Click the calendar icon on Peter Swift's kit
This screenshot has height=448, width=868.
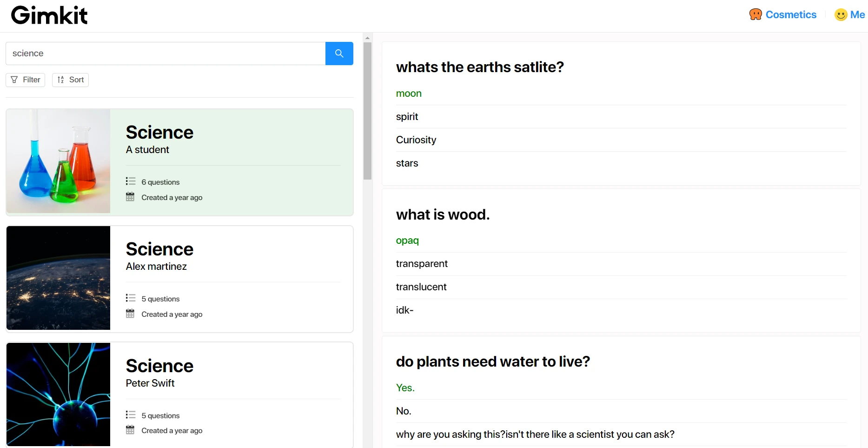(131, 430)
